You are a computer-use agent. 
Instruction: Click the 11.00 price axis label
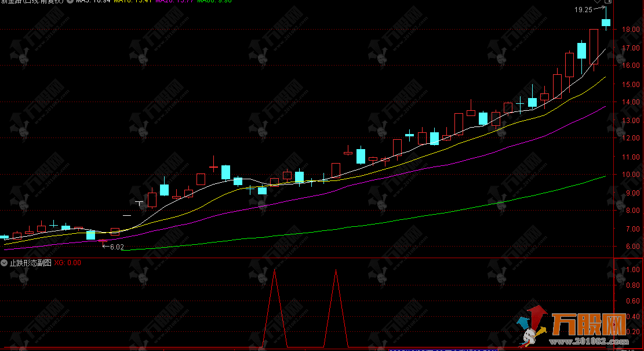[x=631, y=157]
